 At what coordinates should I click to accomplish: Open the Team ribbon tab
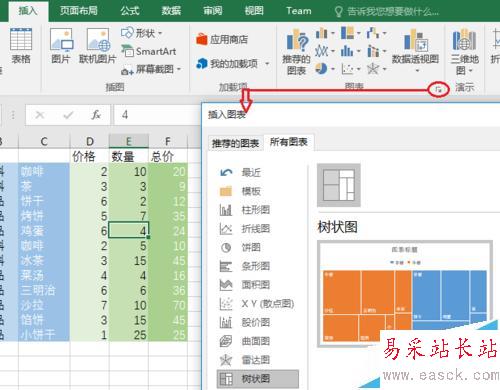point(299,11)
